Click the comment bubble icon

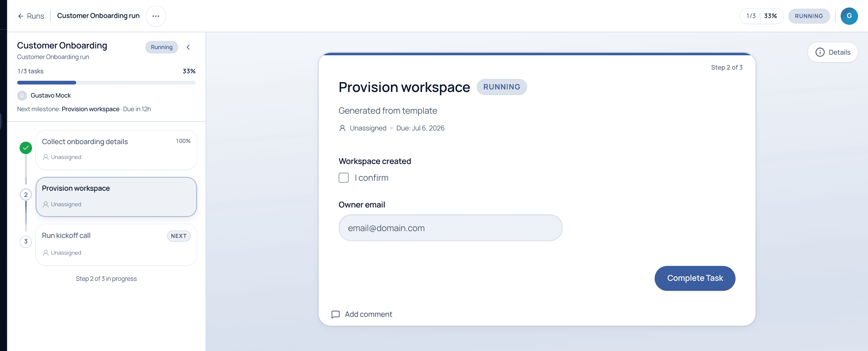point(335,314)
